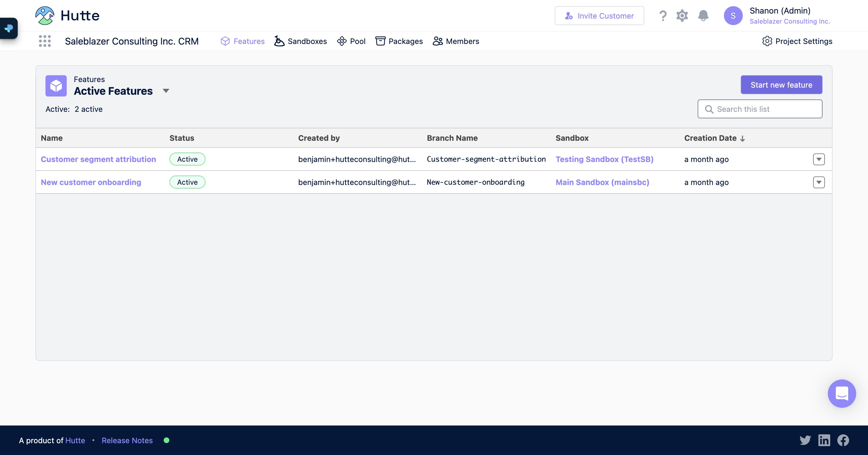Open the Testing Sandbox (TestSB) link
Image resolution: width=868 pixels, height=455 pixels.
(x=604, y=159)
